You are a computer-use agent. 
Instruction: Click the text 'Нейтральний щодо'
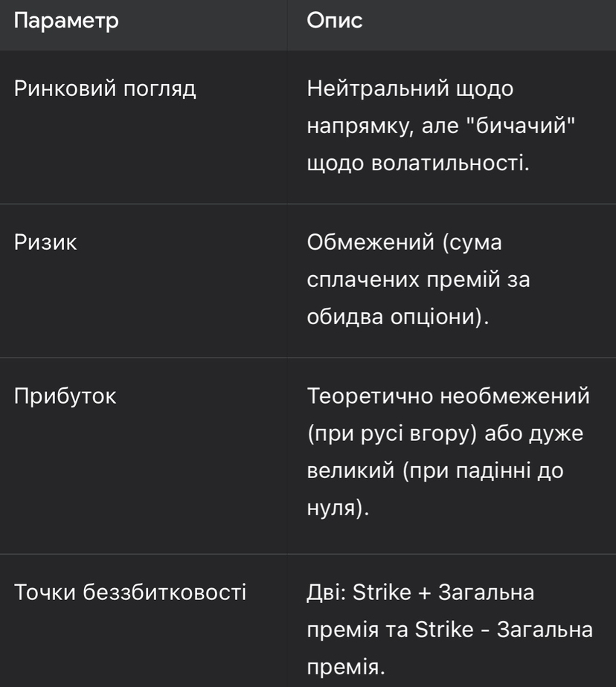pos(410,90)
